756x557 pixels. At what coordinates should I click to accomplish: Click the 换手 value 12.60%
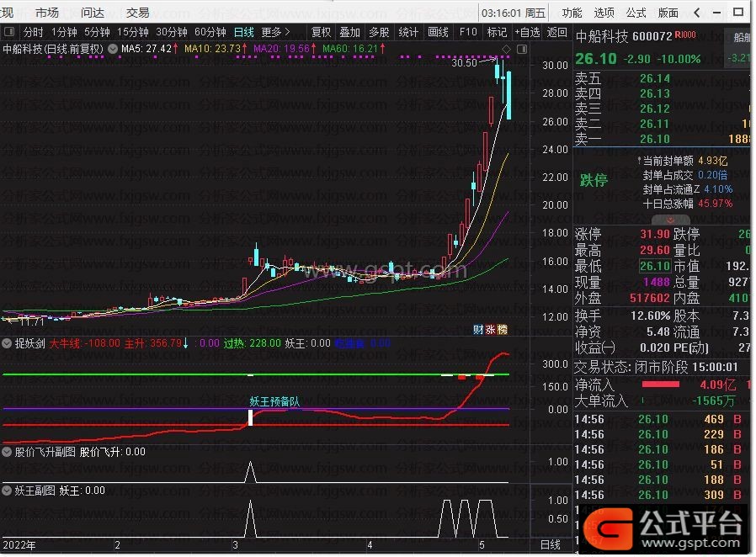pos(651,316)
